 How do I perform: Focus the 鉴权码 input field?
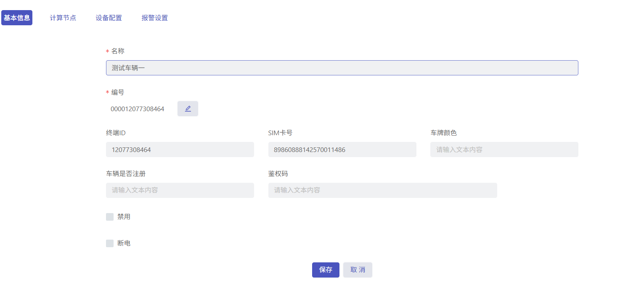[x=382, y=190]
